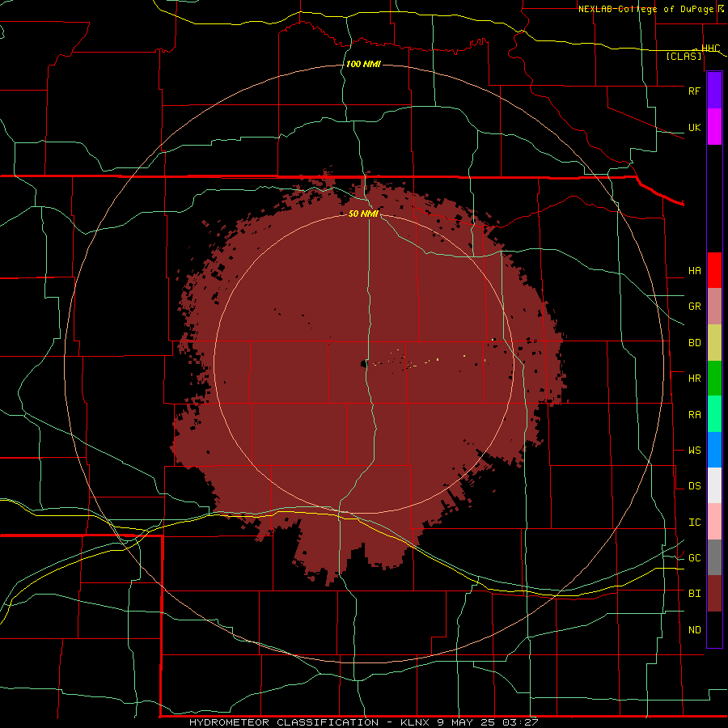The height and width of the screenshot is (728, 728).
Task: Click the 'HA' legend label
Action: 694,271
